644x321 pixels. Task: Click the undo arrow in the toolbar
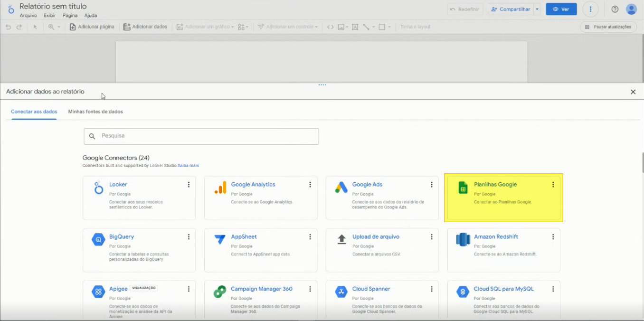click(x=8, y=27)
